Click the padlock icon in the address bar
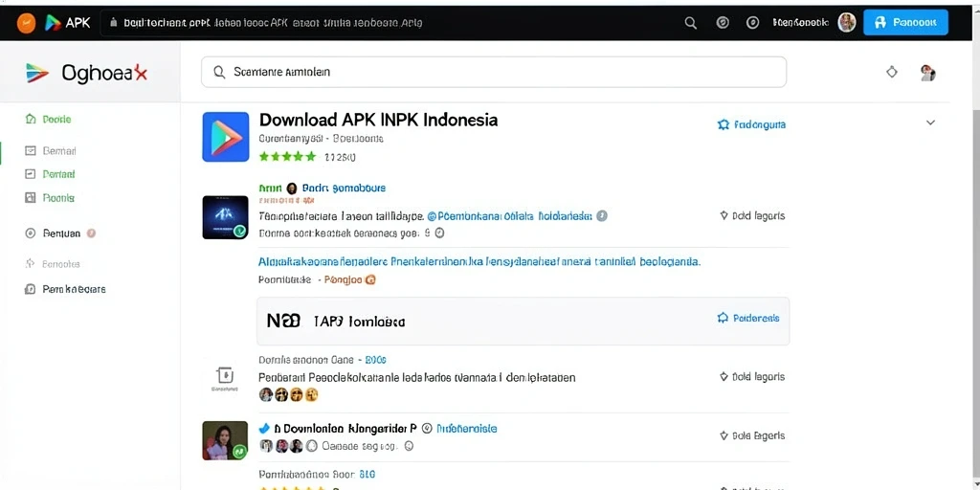 tap(113, 23)
